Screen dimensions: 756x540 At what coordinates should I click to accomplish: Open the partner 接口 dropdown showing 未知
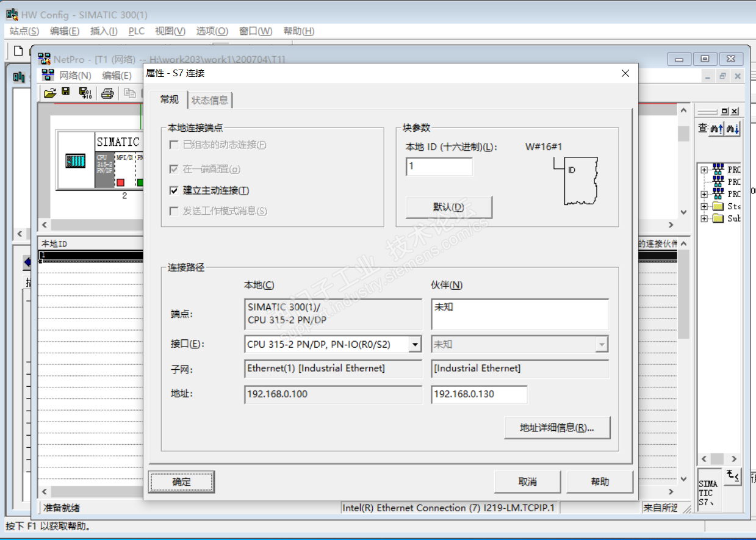(x=602, y=344)
